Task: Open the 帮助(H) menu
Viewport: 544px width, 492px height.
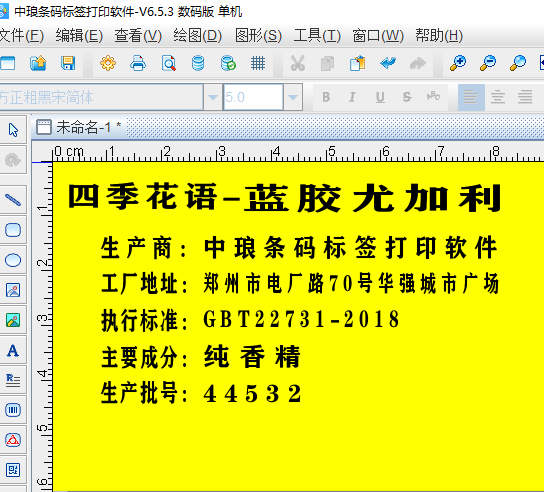Action: pyautogui.click(x=439, y=36)
